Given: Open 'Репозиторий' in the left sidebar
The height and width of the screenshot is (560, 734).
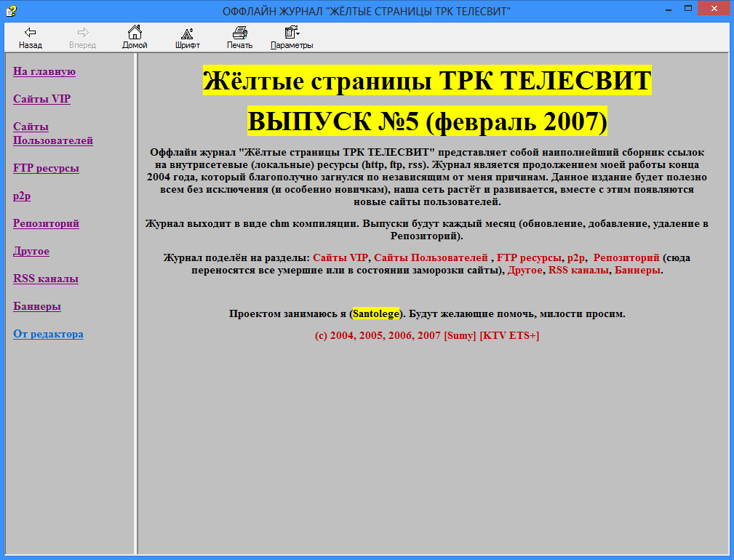Looking at the screenshot, I should coord(46,223).
